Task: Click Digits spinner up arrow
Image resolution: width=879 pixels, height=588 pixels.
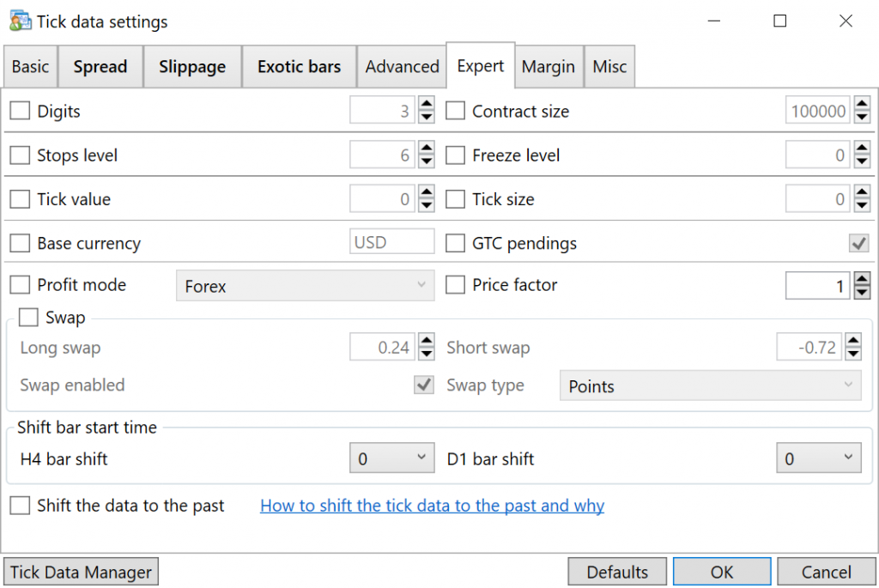Action: tap(427, 105)
